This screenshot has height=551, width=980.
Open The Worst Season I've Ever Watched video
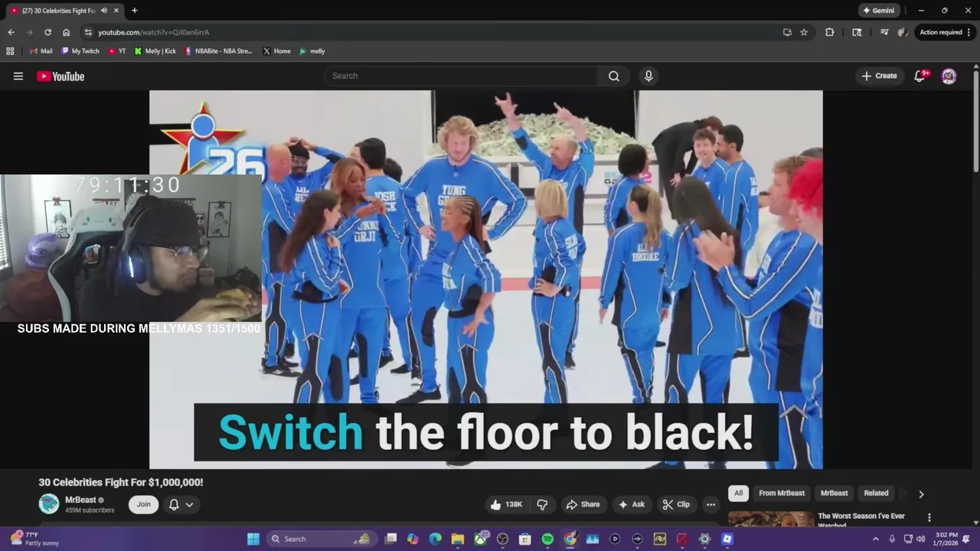point(861,520)
